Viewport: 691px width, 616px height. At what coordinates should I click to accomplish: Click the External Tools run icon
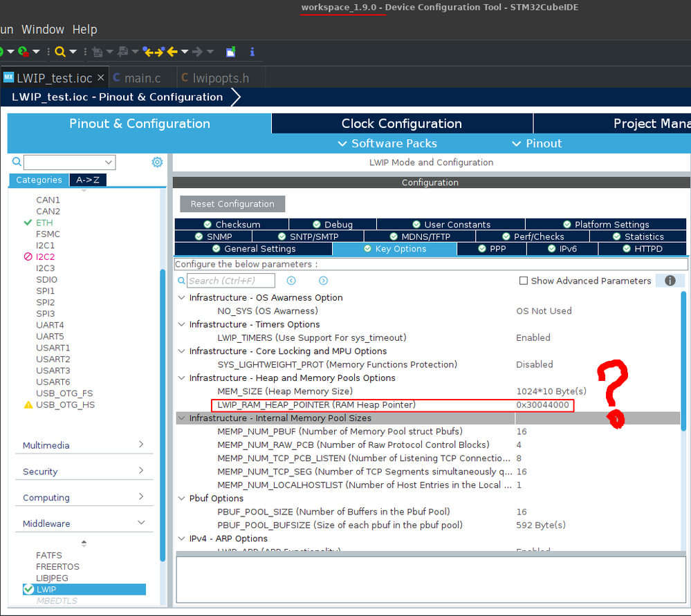pyautogui.click(x=23, y=52)
